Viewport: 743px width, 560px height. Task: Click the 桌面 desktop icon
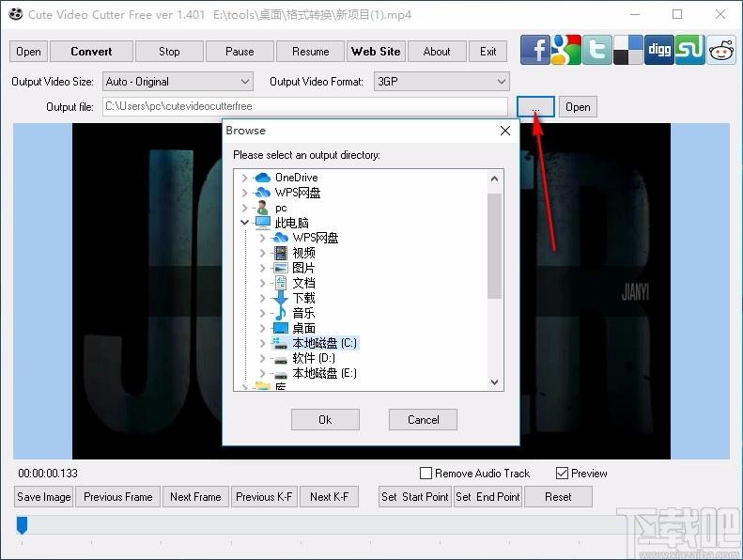coord(281,328)
